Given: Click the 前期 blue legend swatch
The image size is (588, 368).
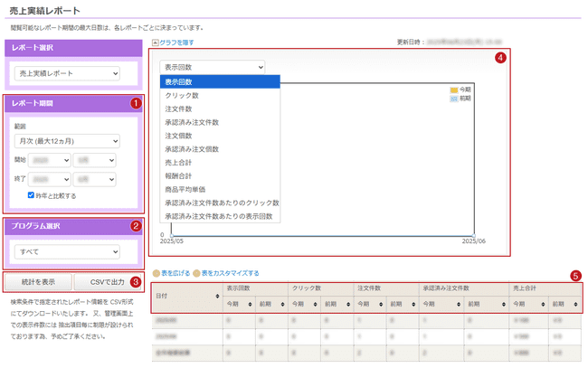Looking at the screenshot, I should 454,99.
